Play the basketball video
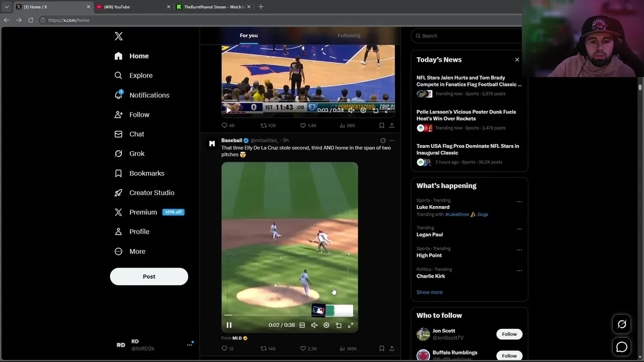 coord(228,110)
